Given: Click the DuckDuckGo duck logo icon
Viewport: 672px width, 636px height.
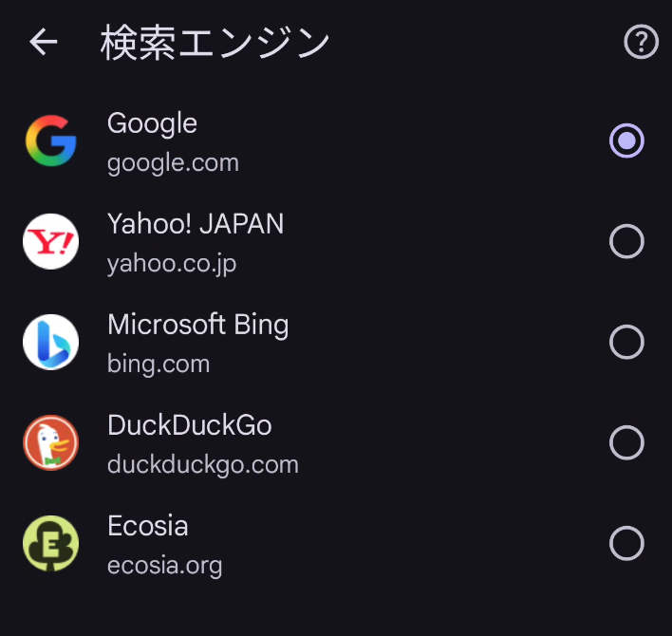Looking at the screenshot, I should point(50,442).
